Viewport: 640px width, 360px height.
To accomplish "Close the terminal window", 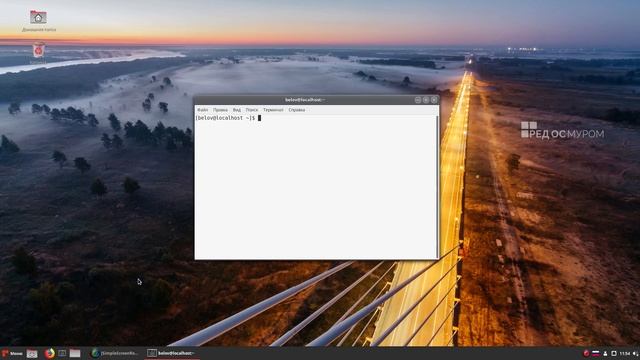I will [434, 100].
